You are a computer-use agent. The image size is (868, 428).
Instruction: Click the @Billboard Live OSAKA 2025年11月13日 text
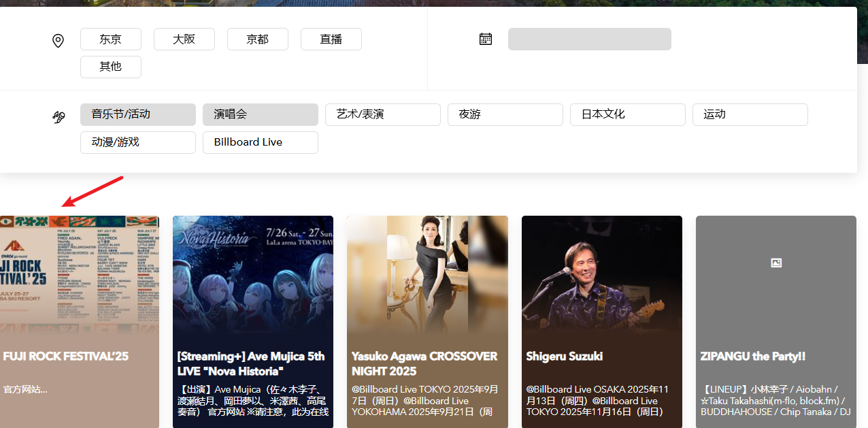point(599,401)
